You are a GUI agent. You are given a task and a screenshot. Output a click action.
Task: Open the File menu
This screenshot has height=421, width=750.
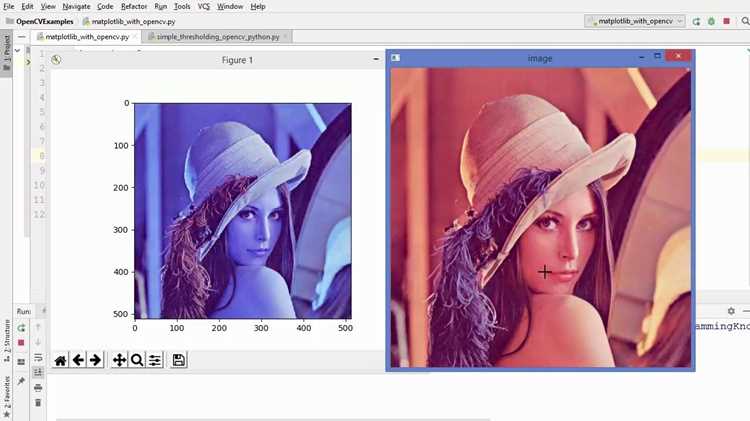pos(9,7)
